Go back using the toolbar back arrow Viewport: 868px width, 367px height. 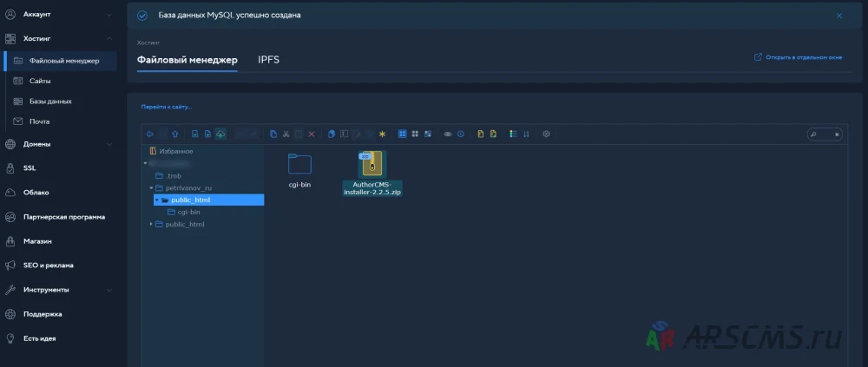[149, 134]
